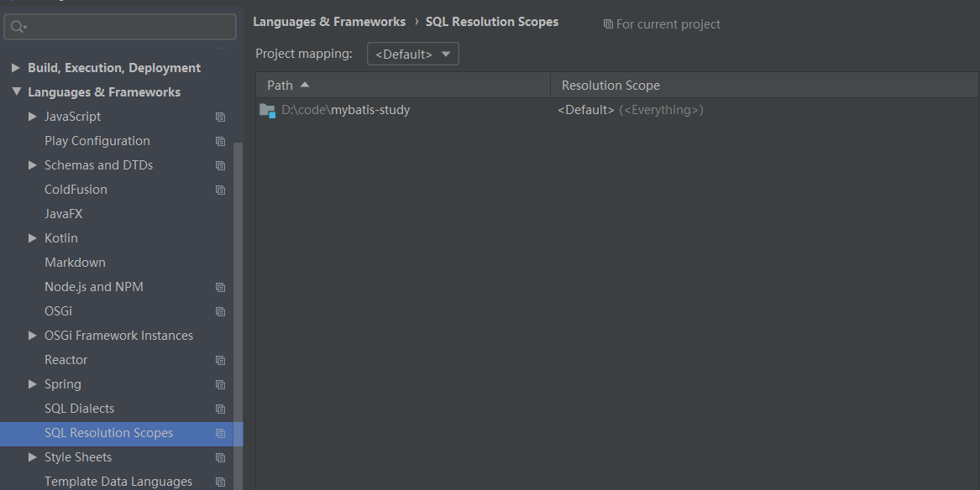Click the project-level icon beside ColdFusion
Screen dimensions: 980x490
[220, 190]
